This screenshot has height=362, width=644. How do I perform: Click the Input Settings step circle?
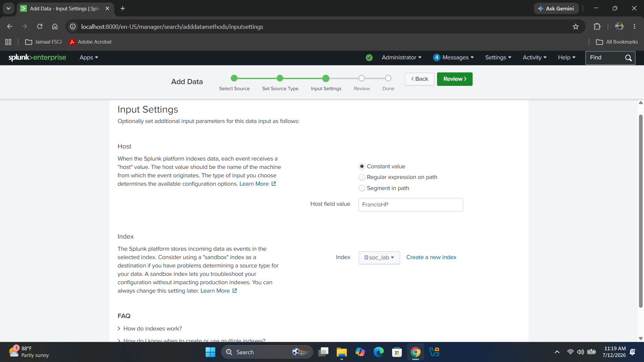[x=326, y=78]
